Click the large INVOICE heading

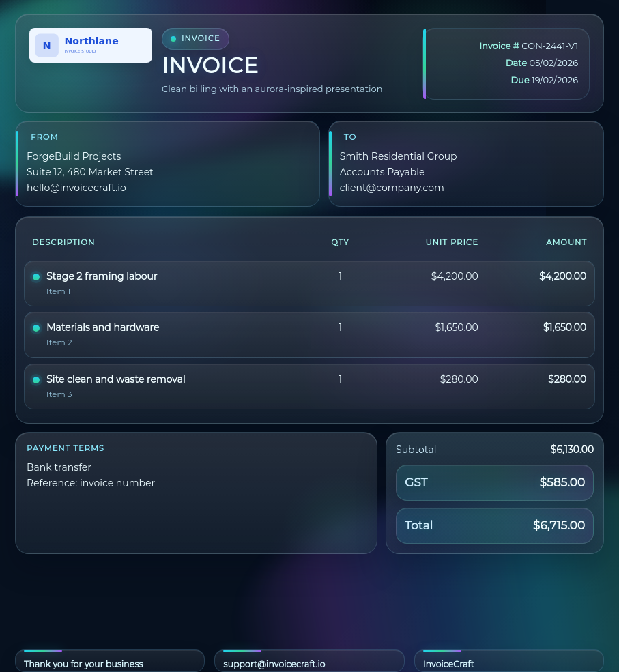[x=210, y=65]
